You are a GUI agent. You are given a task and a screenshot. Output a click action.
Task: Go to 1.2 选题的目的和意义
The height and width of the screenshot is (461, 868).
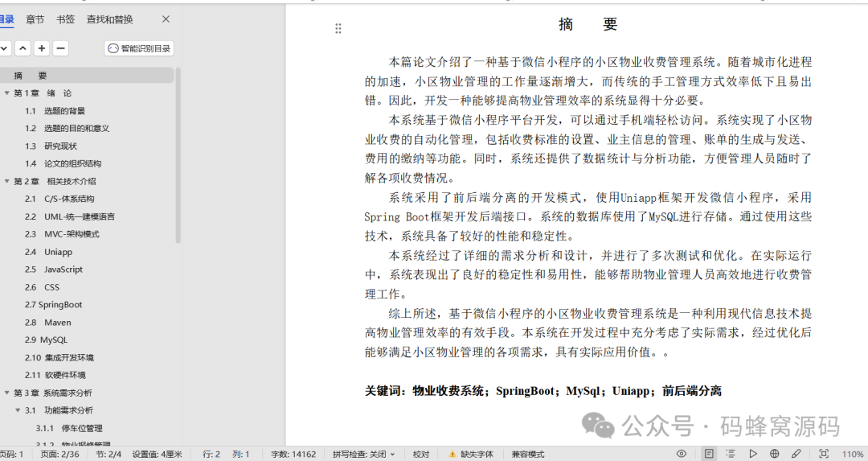tap(67, 129)
